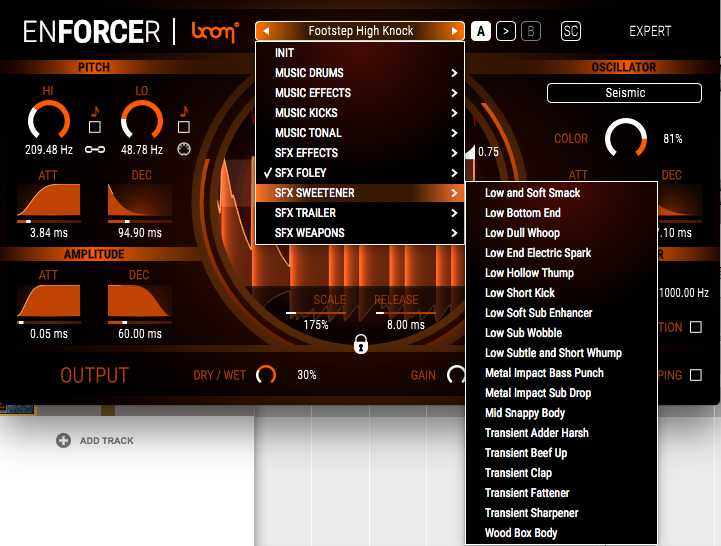This screenshot has height=546, width=721.
Task: Choose Low and Soft Smack preset
Action: pos(561,193)
